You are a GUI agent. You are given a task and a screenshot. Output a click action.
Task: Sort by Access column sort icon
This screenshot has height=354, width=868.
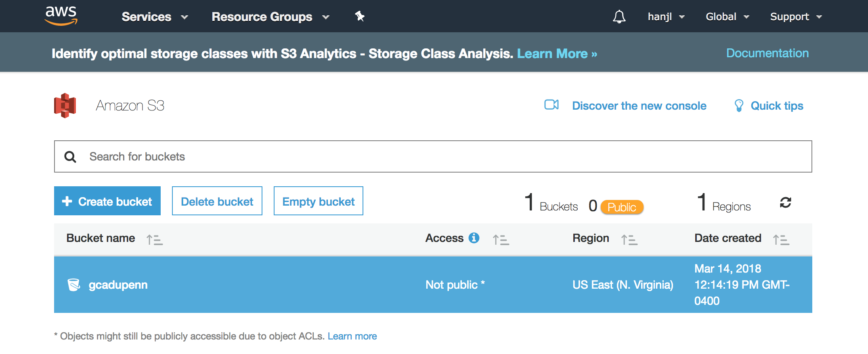501,240
